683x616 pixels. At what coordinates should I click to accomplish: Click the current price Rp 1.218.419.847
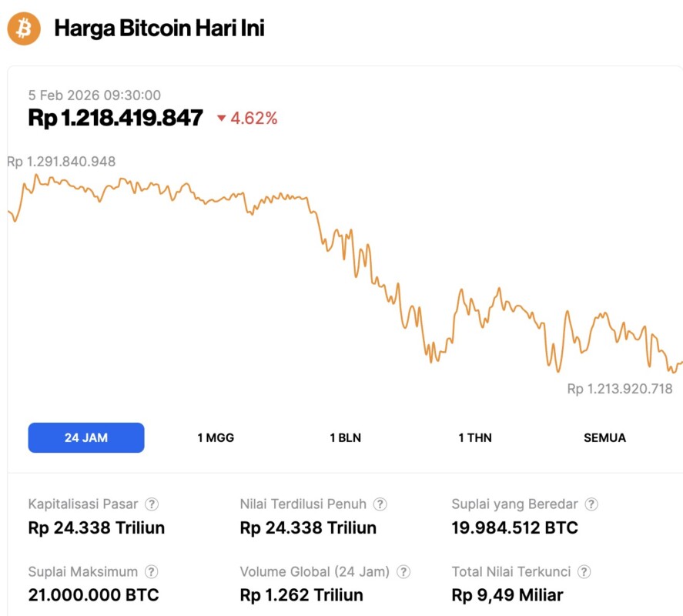[116, 118]
